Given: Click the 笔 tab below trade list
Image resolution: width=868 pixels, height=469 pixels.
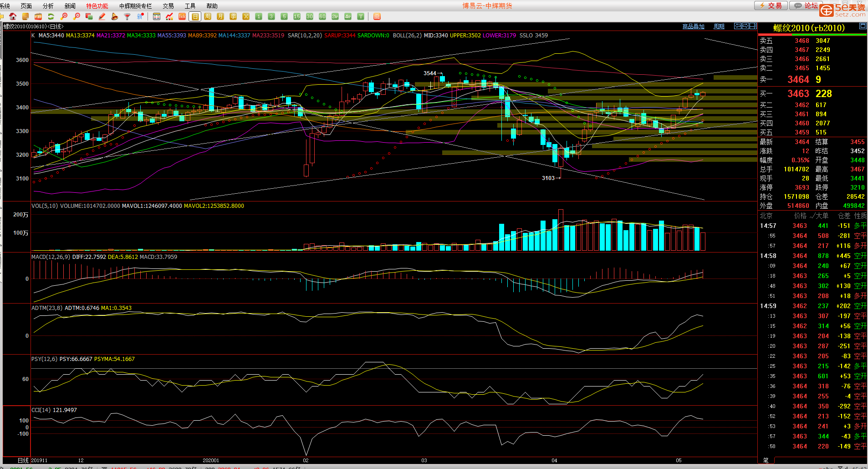Looking at the screenshot, I should point(766,460).
